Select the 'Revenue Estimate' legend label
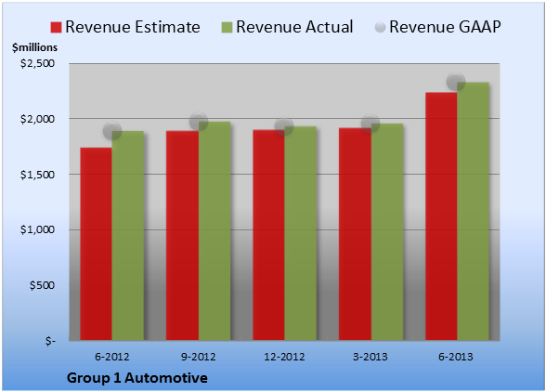 133,27
